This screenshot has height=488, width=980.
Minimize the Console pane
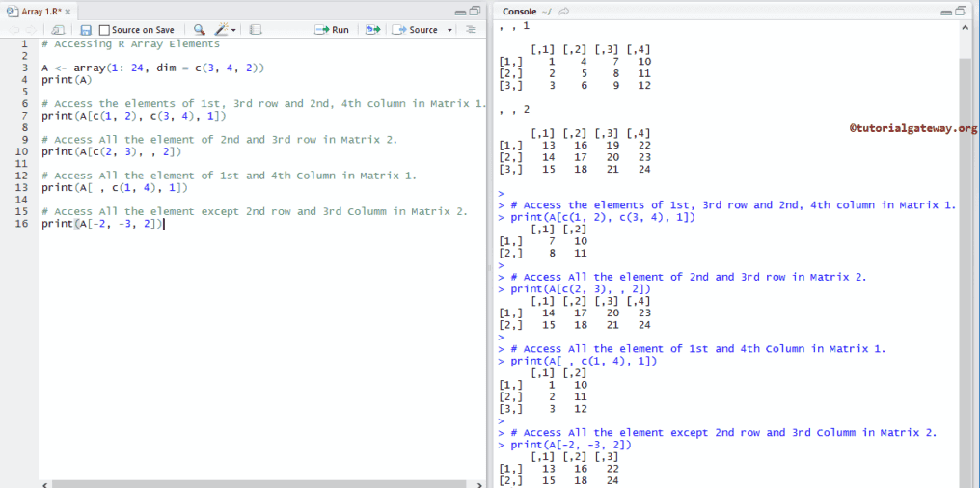coord(948,12)
